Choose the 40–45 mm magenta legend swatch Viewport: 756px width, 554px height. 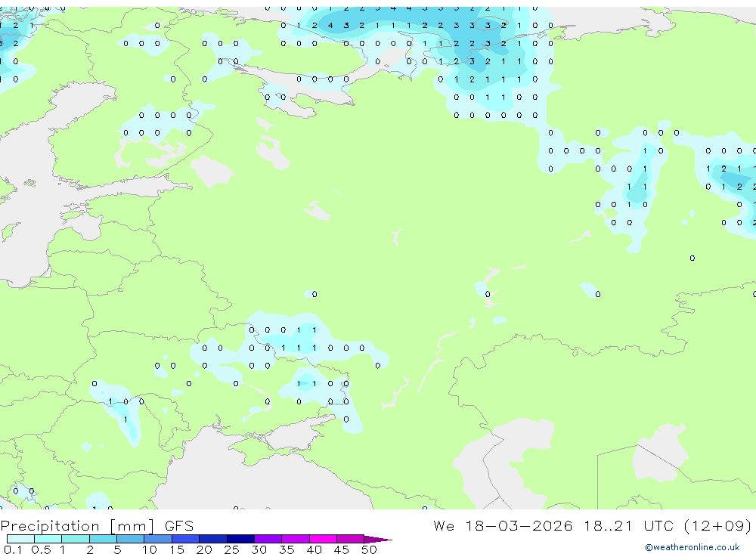click(x=323, y=539)
